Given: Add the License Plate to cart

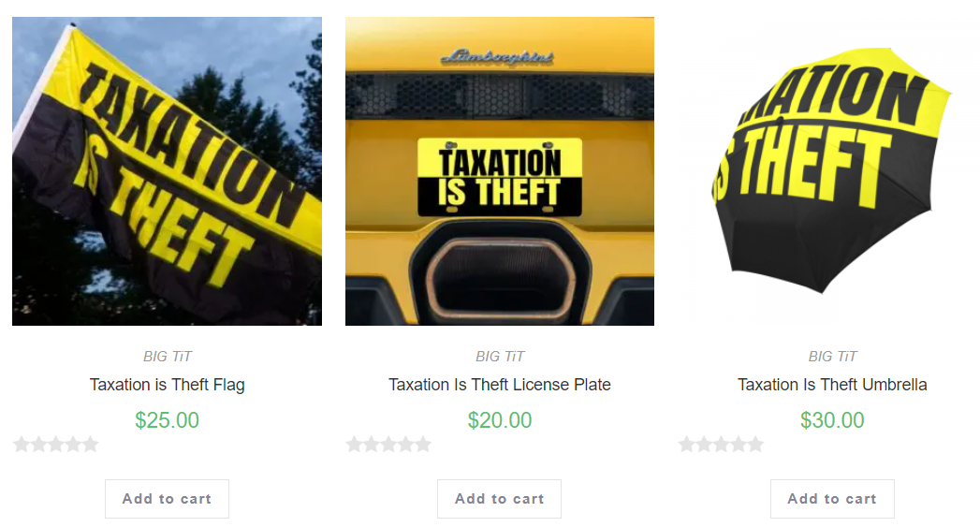Looking at the screenshot, I should point(500,499).
